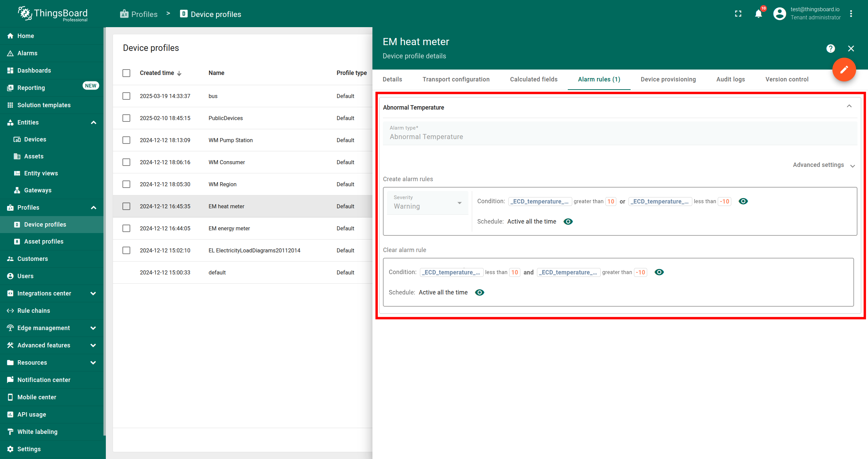
Task: View create alarm condition eye icon
Action: [x=743, y=201]
